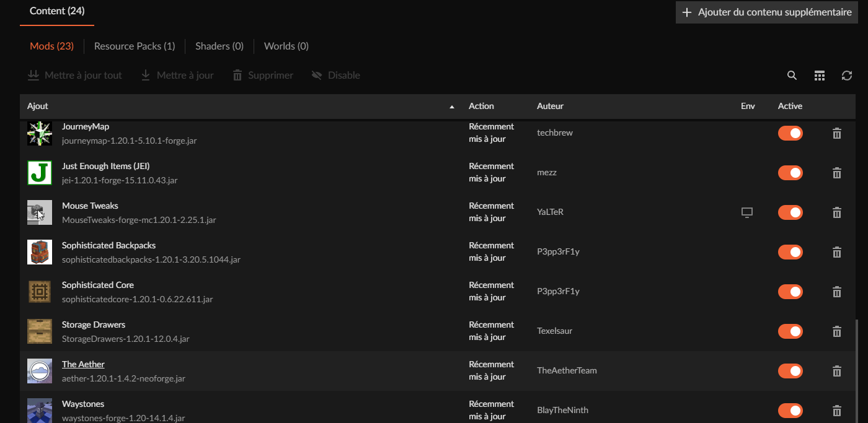
Task: Turn off the Mouse Tweaks active switch
Action: point(790,212)
